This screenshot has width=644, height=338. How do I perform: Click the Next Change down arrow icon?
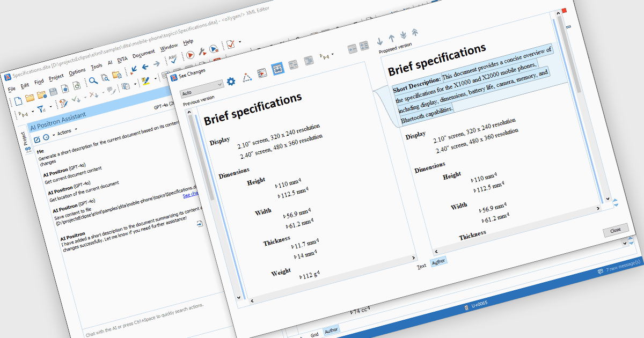(380, 41)
